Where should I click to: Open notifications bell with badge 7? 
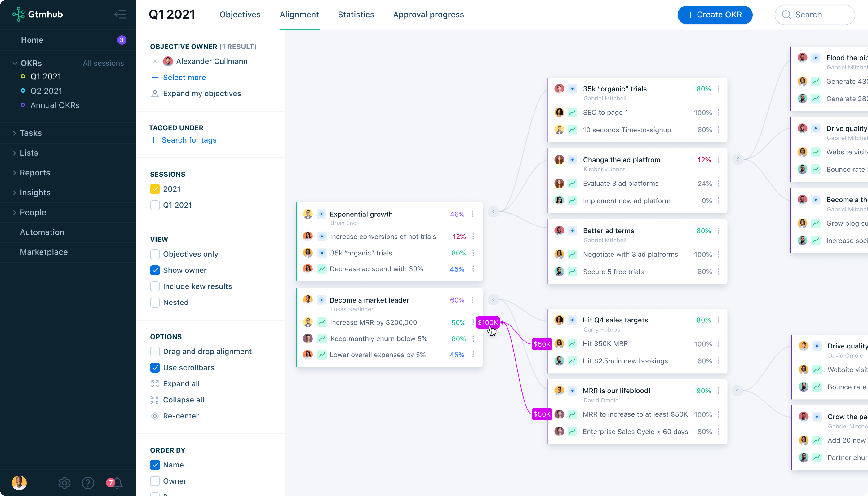coord(116,483)
